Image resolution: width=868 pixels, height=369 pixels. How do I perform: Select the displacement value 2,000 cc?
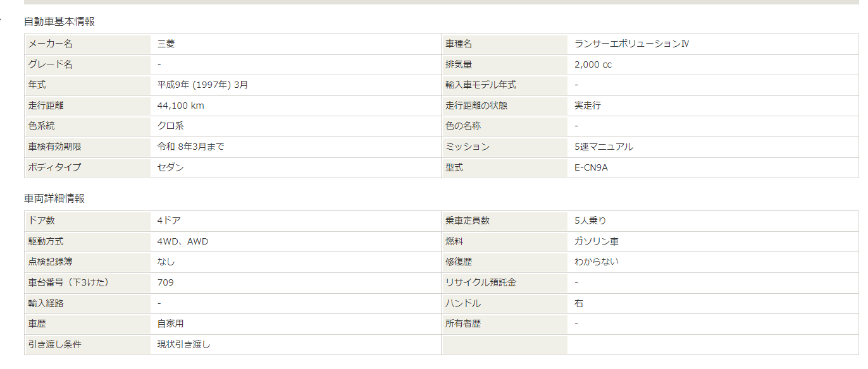593,64
